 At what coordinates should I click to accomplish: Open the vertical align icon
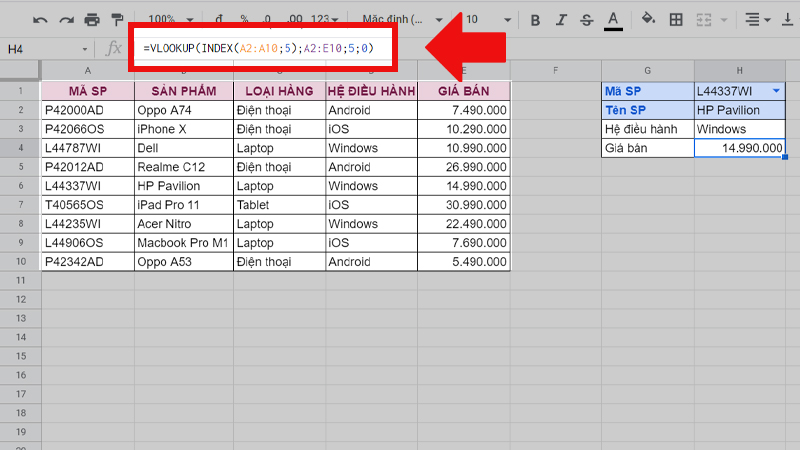click(x=787, y=20)
